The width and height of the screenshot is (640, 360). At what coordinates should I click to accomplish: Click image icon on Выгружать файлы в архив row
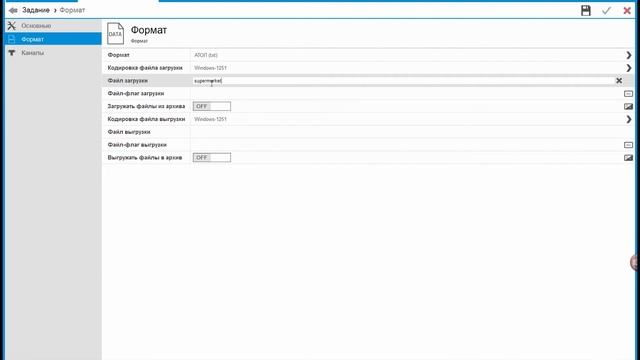628,158
